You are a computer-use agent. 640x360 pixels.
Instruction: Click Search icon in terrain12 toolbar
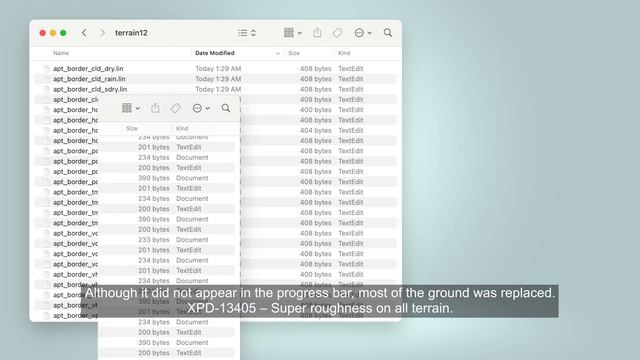point(388,33)
